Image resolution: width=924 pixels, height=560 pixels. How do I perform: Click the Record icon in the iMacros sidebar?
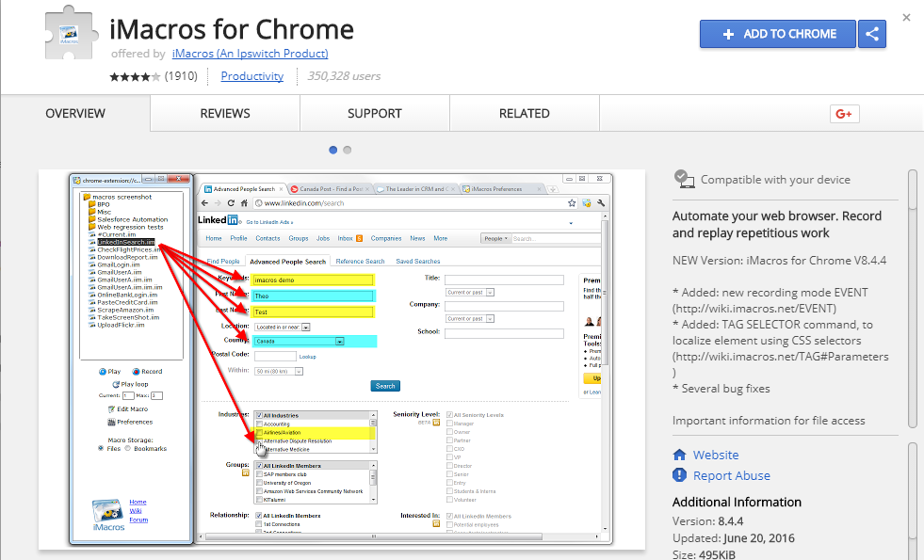(136, 372)
